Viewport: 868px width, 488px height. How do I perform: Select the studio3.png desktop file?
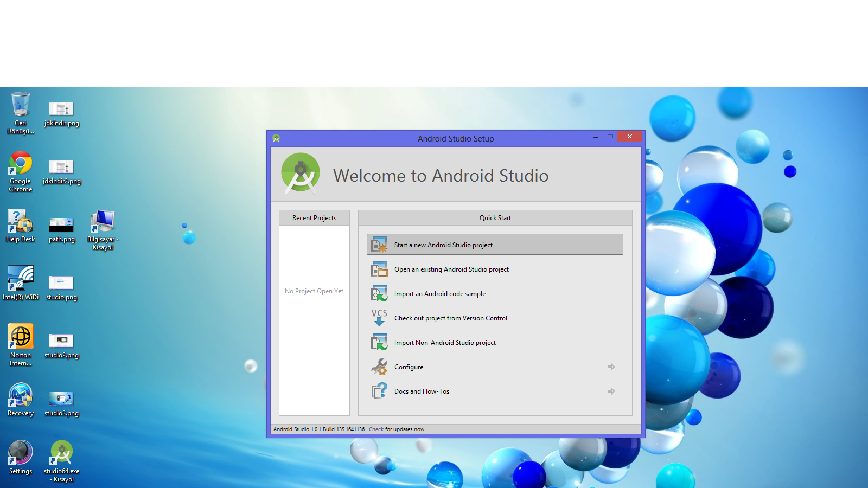point(61,403)
